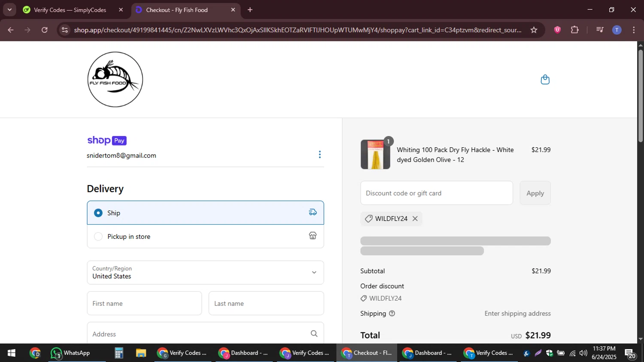Click the address search magnifier icon
Viewport: 644px width, 362px height.
point(314,334)
